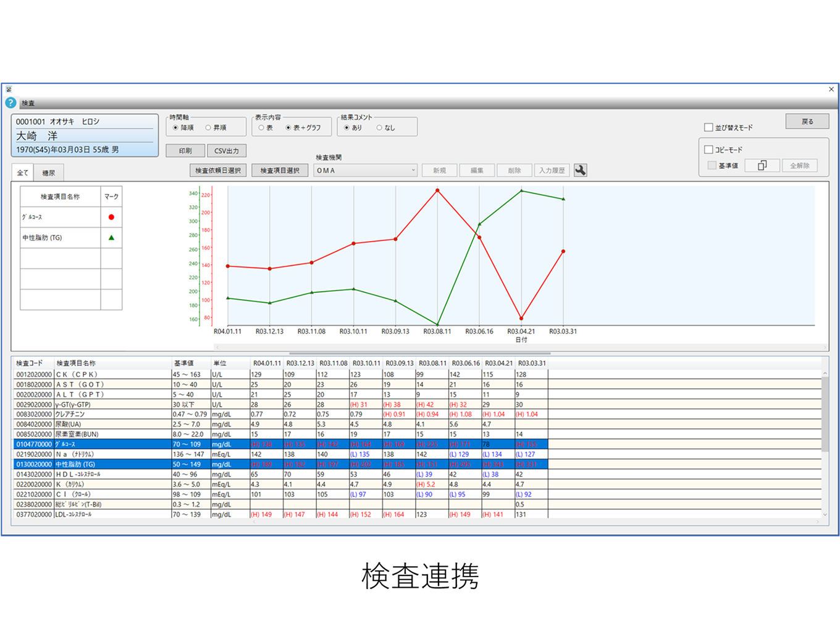Enable the コピーモード checkbox
Image resolution: width=840 pixels, height=618 pixels.
click(708, 149)
